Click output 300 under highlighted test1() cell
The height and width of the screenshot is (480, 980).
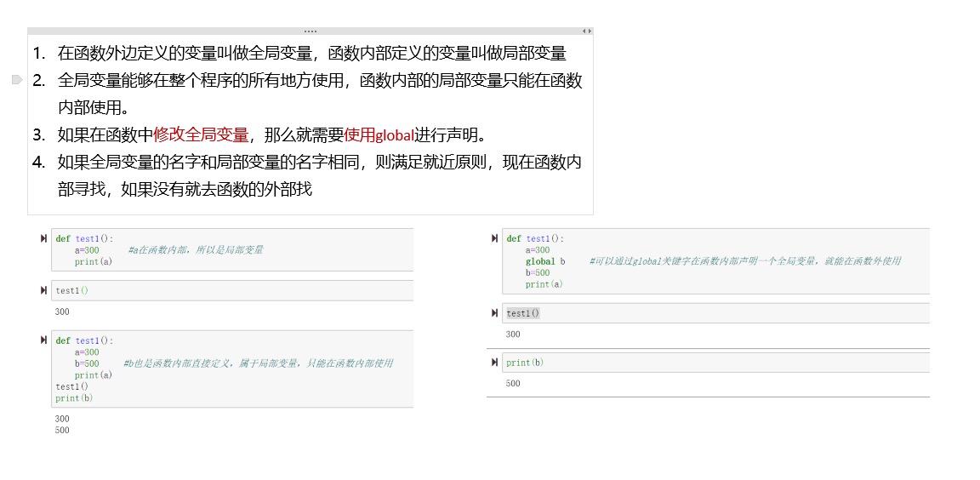coord(513,334)
